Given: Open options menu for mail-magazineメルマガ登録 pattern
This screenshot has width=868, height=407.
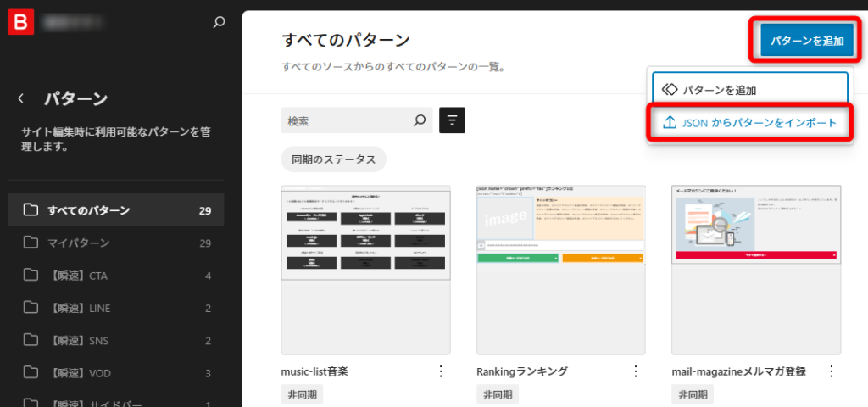Looking at the screenshot, I should pyautogui.click(x=831, y=371).
